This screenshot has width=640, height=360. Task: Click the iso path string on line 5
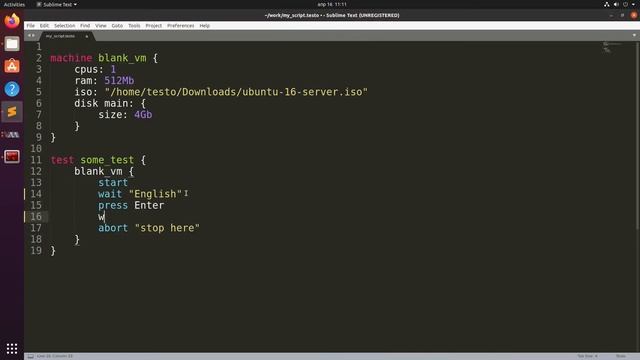tap(236, 92)
